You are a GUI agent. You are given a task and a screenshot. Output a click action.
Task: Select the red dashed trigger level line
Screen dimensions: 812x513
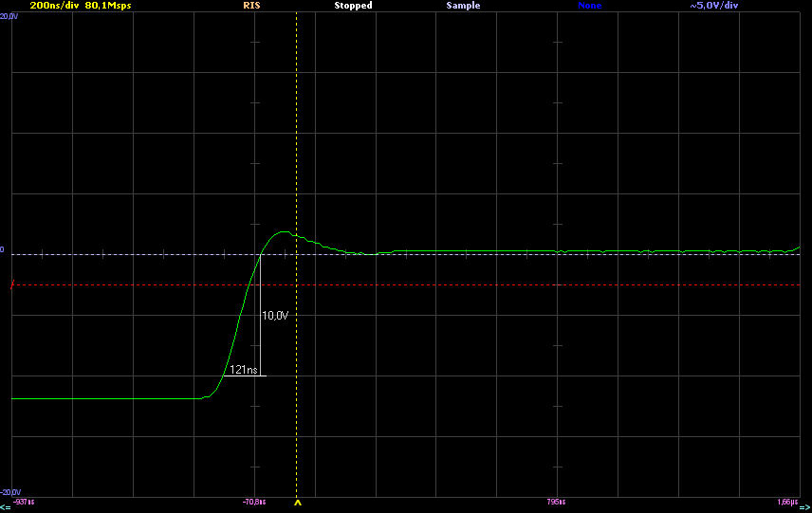coord(474,284)
